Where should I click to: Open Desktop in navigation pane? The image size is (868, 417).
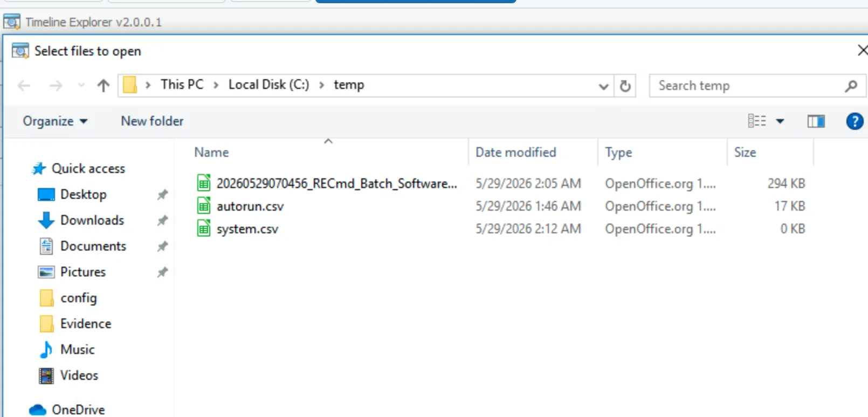pos(84,194)
